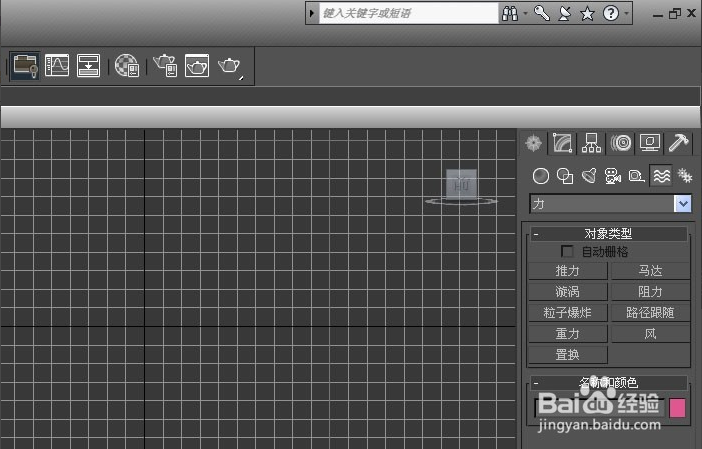Viewport: 702px width, 449px height.
Task: Open the Curve Editor icon
Action: click(x=57, y=65)
